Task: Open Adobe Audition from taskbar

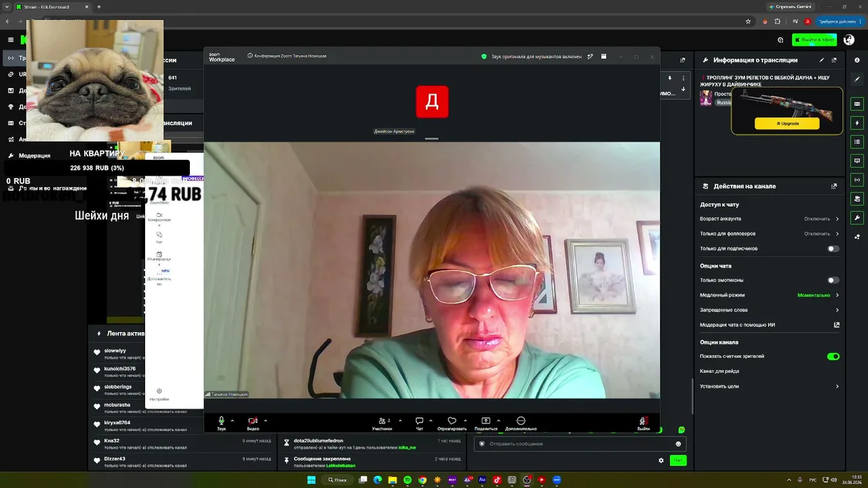Action: [x=482, y=480]
